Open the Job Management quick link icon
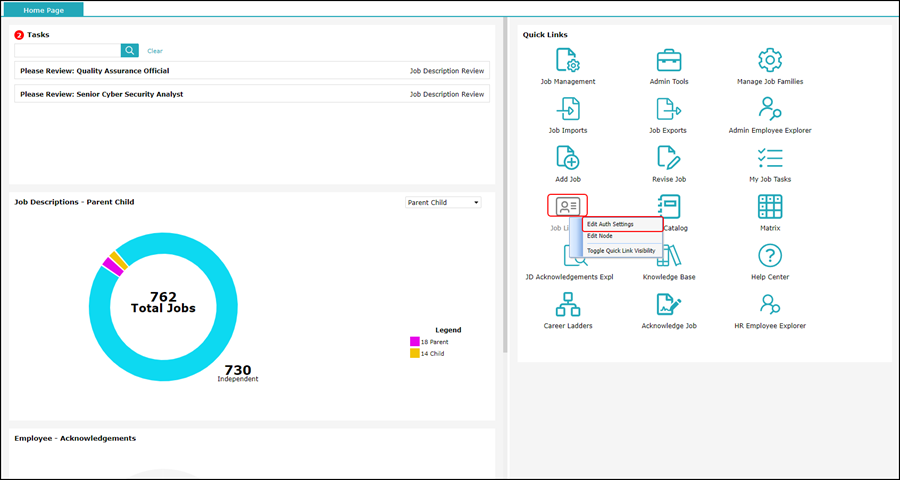 pos(568,60)
